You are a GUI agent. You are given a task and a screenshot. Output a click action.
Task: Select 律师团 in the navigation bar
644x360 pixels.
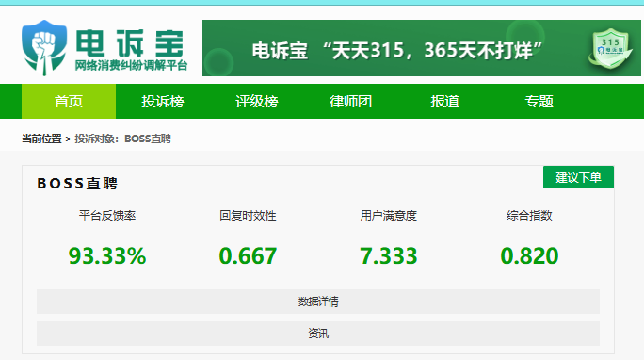click(351, 101)
